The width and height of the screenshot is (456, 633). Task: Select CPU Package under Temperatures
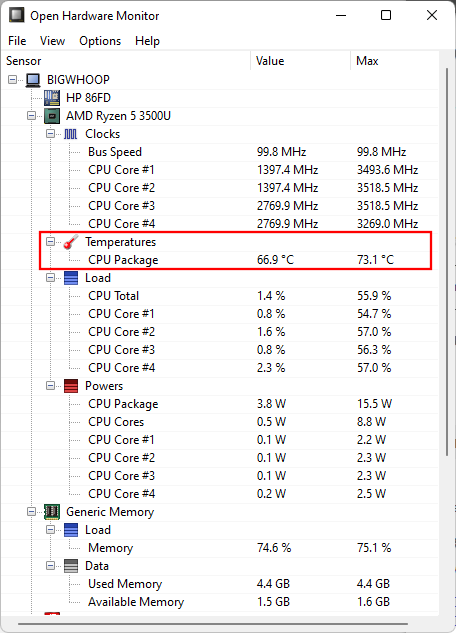(220, 260)
